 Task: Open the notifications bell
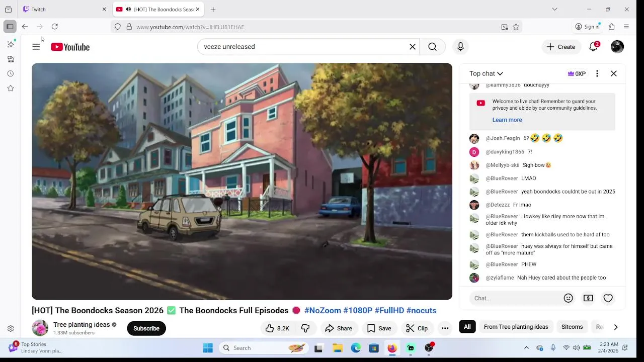coord(594,47)
